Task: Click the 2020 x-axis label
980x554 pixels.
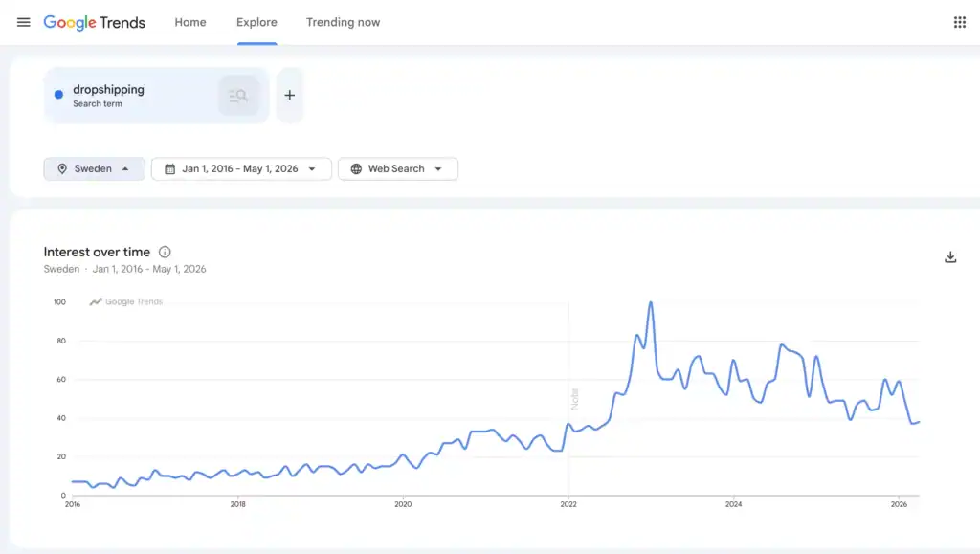Action: tap(403, 504)
